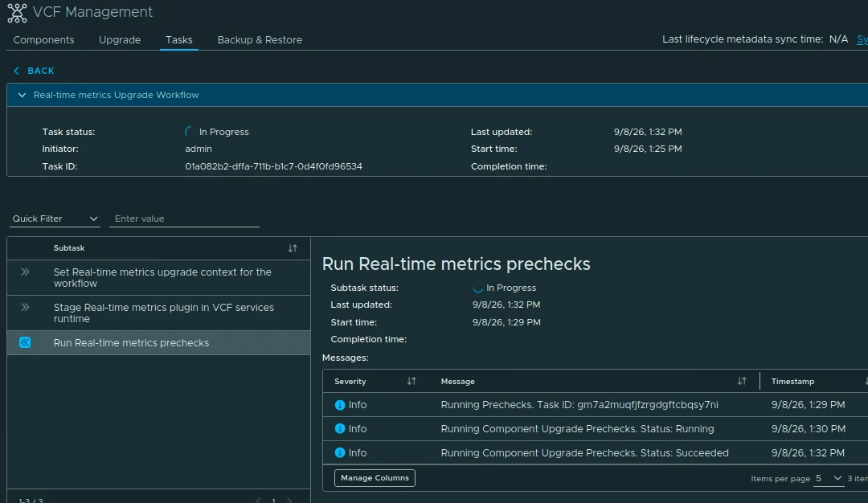Switch to the Components tab

click(x=43, y=40)
